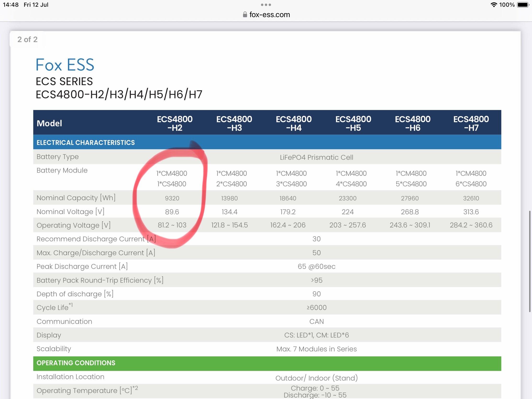Click the ECS4800-H4 column header

294,123
